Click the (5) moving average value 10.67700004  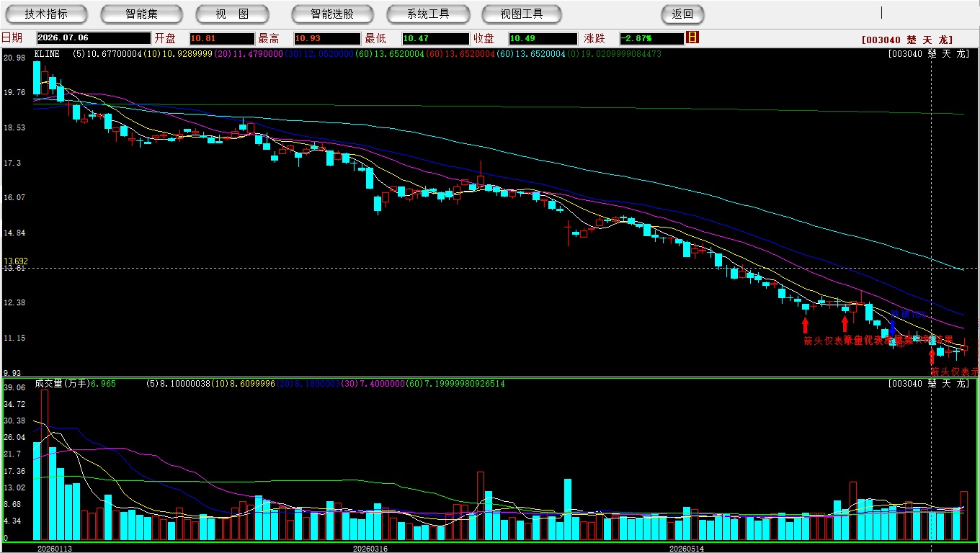(x=107, y=53)
